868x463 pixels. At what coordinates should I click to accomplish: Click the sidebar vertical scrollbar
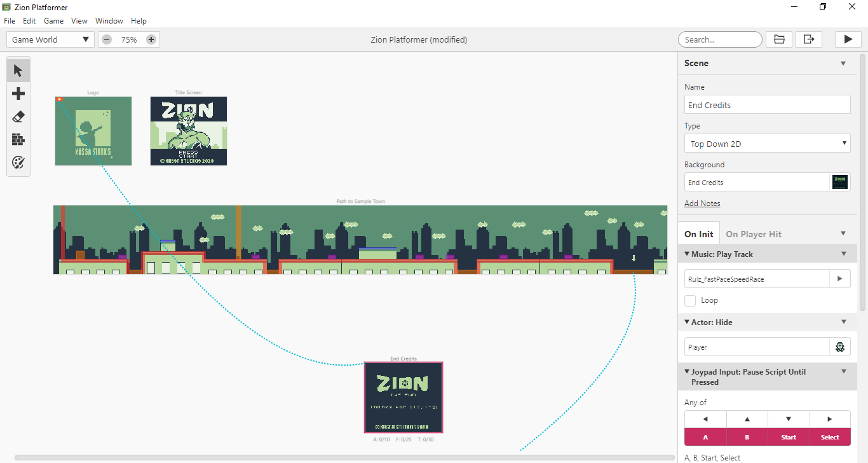pos(862,181)
